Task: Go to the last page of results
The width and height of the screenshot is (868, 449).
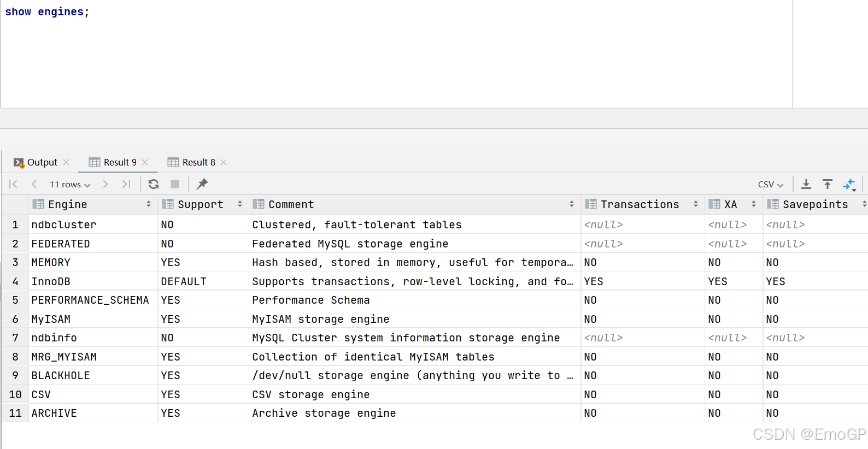Action: [126, 184]
